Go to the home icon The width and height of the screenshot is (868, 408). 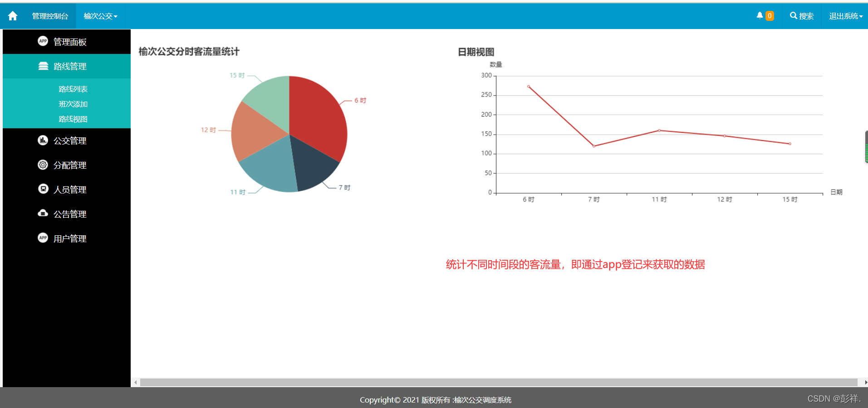(x=13, y=16)
